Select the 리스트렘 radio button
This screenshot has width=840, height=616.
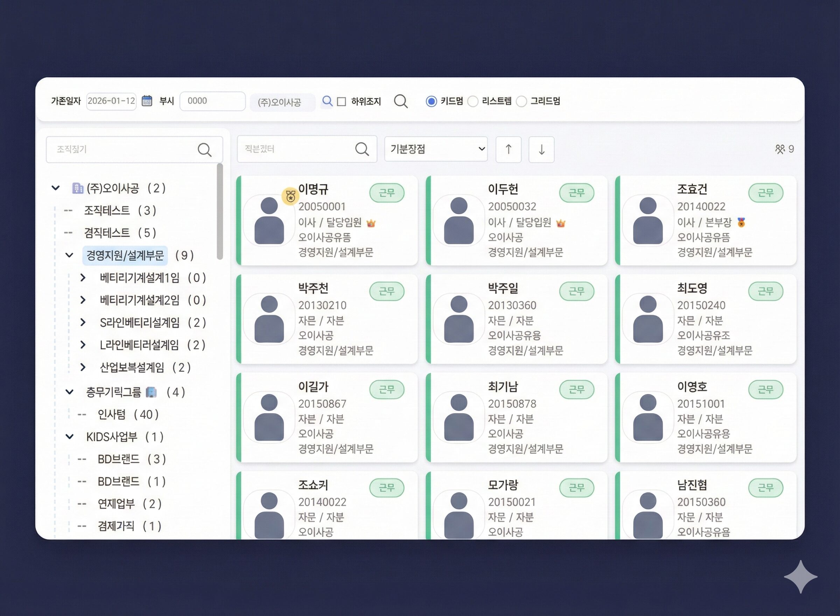click(473, 101)
